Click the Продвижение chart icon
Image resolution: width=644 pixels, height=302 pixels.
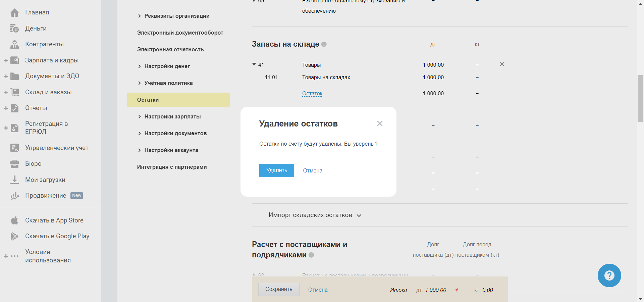click(x=14, y=196)
